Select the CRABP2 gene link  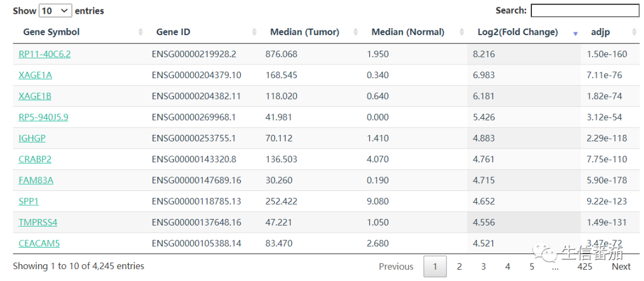35,159
